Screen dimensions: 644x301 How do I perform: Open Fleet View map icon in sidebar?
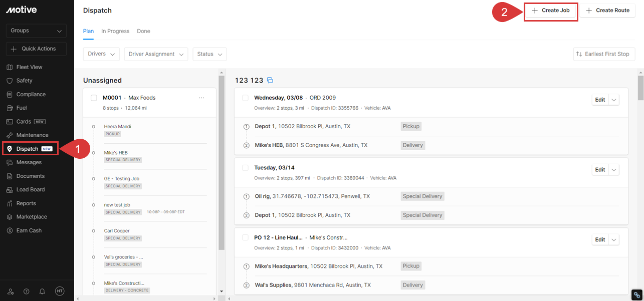pyautogui.click(x=10, y=67)
